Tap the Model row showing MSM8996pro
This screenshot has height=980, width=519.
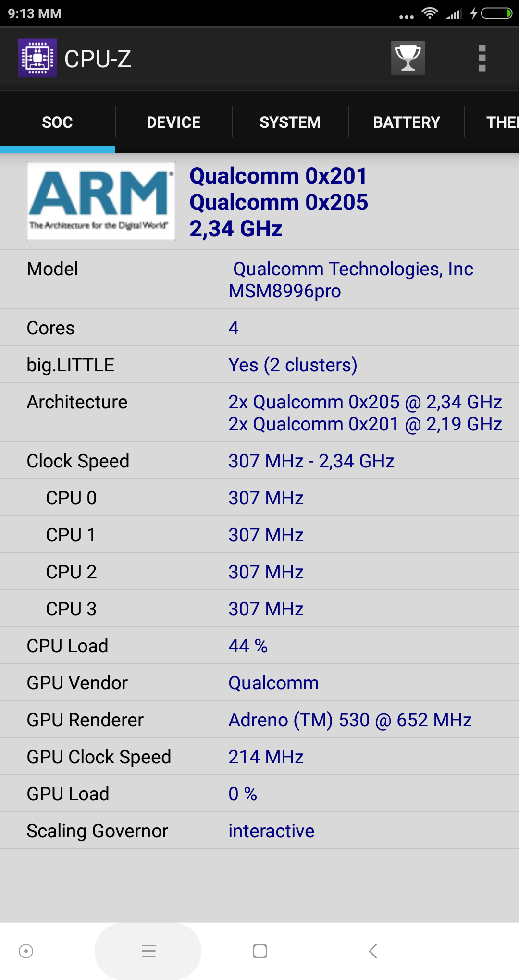(259, 280)
